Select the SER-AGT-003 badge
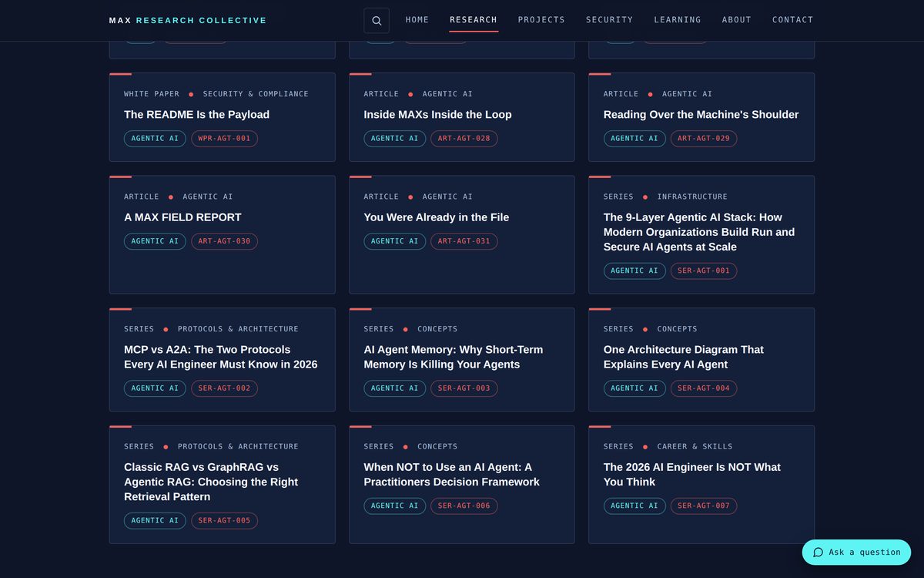Image resolution: width=924 pixels, height=578 pixels. tap(464, 388)
